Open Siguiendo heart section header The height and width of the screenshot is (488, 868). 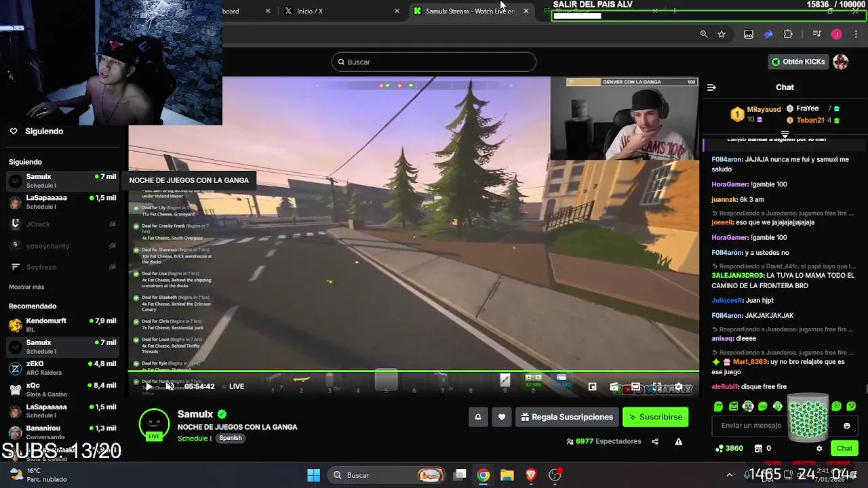37,131
